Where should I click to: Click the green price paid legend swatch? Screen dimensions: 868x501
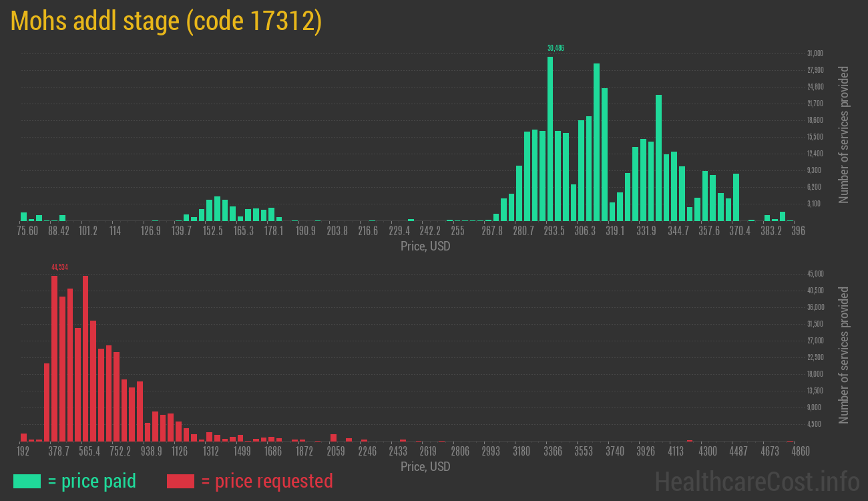pos(27,481)
